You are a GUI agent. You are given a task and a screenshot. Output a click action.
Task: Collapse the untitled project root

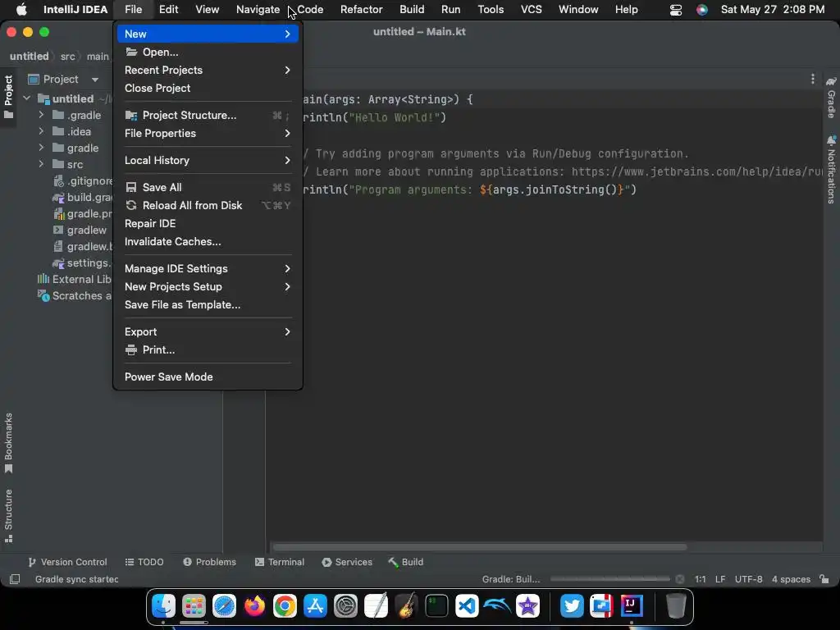point(27,98)
